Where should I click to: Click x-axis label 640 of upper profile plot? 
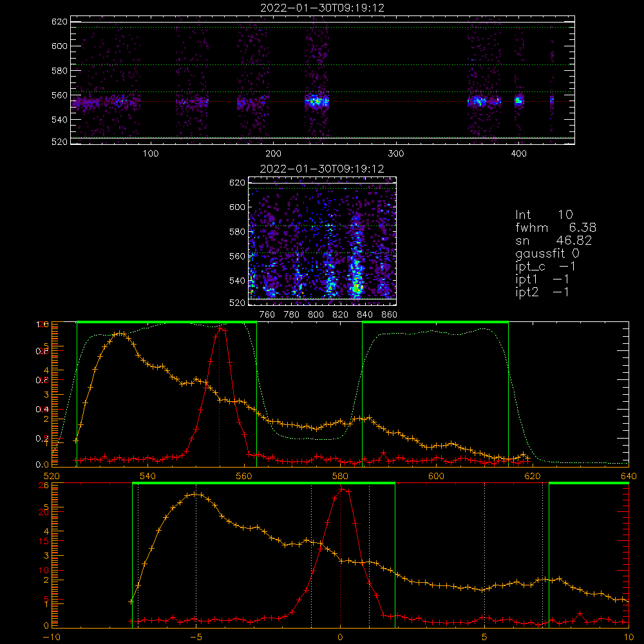click(x=629, y=476)
